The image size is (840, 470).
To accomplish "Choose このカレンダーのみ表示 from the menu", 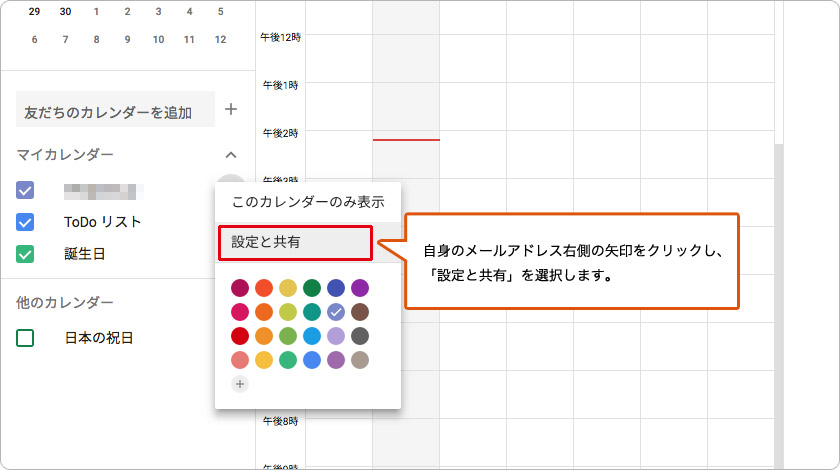I will point(308,202).
